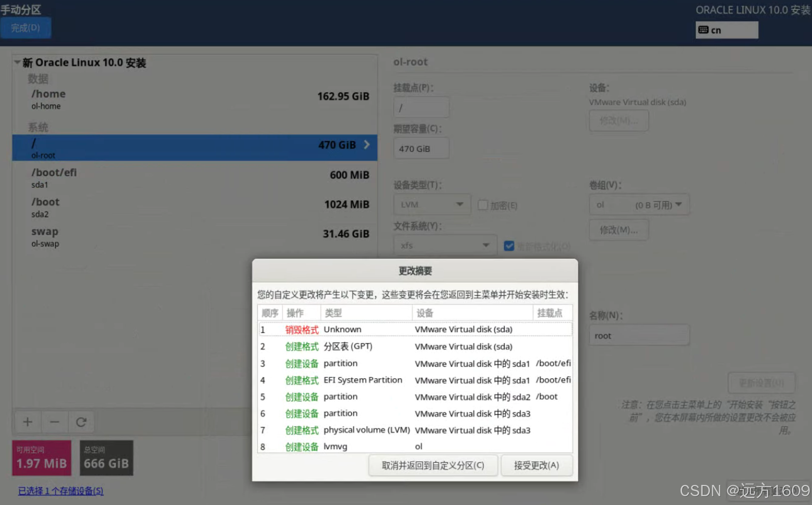Select the / ol-root partition row
The image size is (812, 505).
(x=195, y=148)
